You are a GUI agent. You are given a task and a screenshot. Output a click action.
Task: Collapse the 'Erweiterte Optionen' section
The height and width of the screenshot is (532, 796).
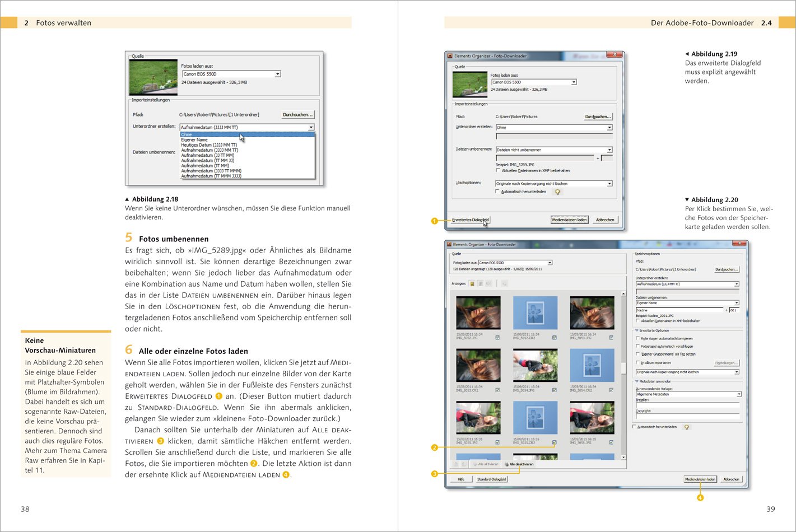pyautogui.click(x=637, y=331)
